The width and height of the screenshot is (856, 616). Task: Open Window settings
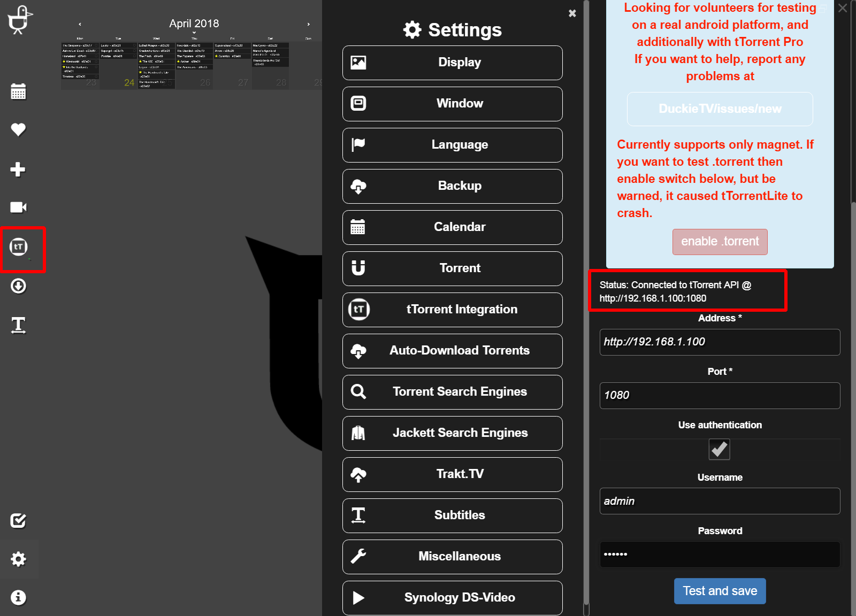(453, 104)
